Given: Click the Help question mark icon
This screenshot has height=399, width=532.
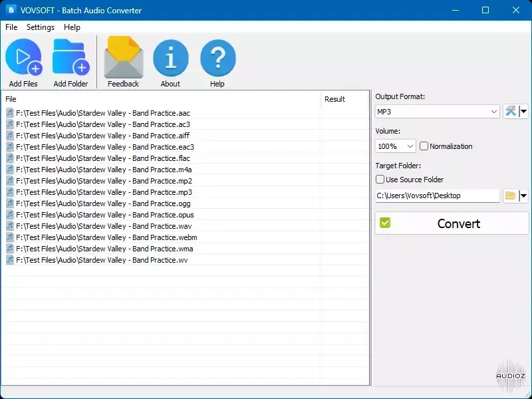Looking at the screenshot, I should pyautogui.click(x=218, y=57).
